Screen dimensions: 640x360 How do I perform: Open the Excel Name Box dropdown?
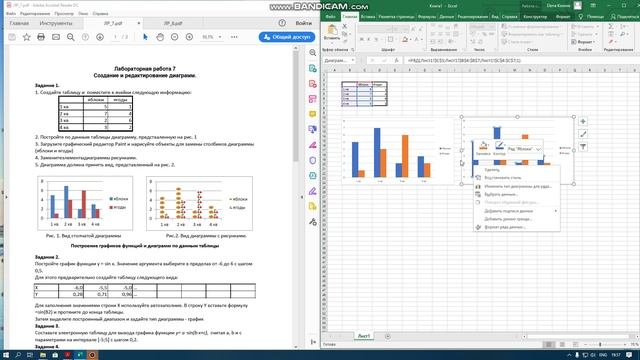click(x=353, y=60)
